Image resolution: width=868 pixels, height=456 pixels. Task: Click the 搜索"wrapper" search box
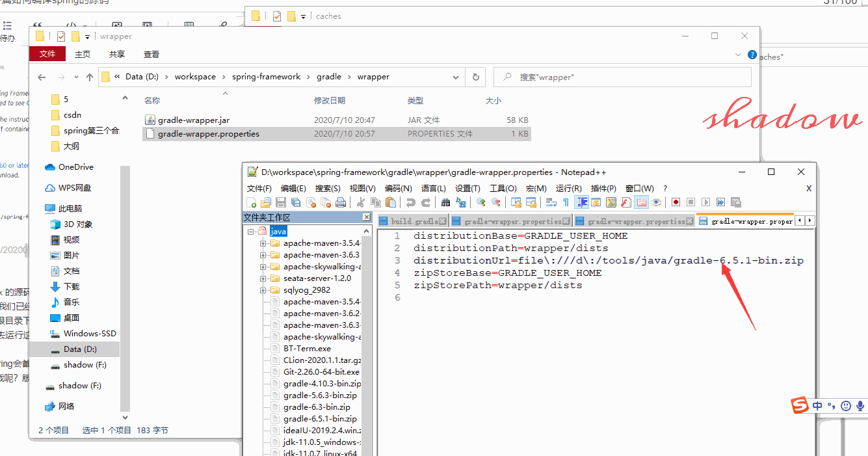pyautogui.click(x=622, y=77)
